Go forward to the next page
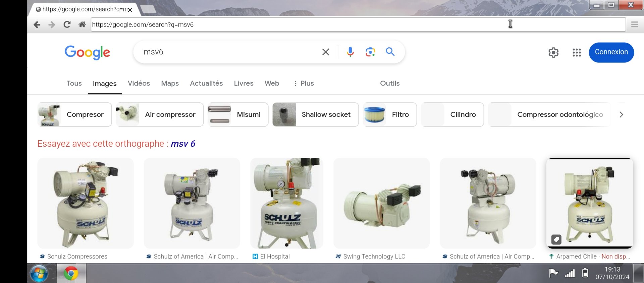The width and height of the screenshot is (644, 283). coord(52,25)
